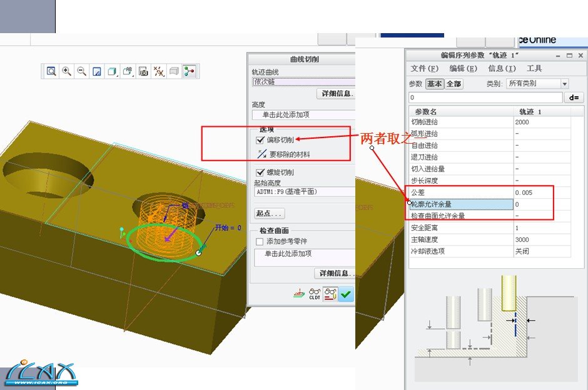Image resolution: width=588 pixels, height=390 pixels.
Task: Confirm with the green checkmark button
Action: pos(346,294)
